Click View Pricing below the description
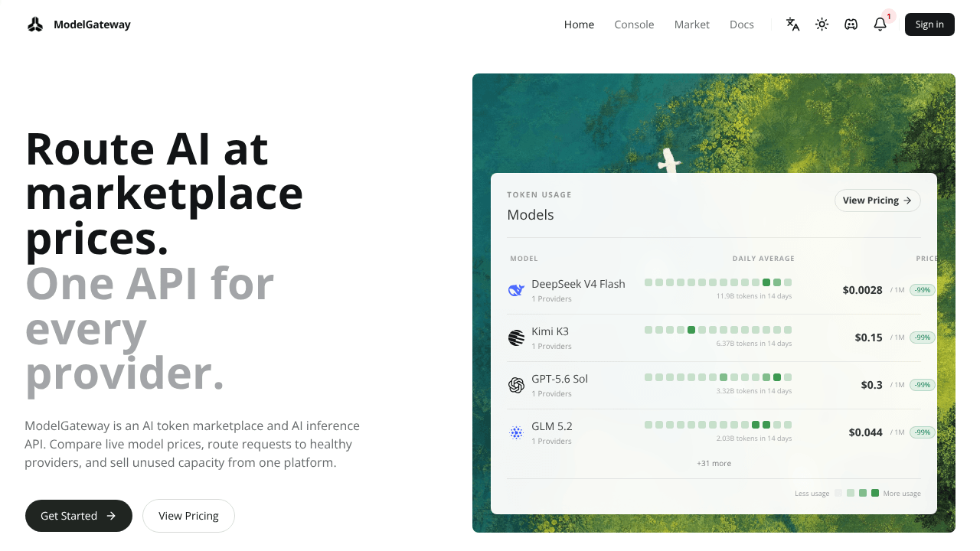 click(x=188, y=516)
